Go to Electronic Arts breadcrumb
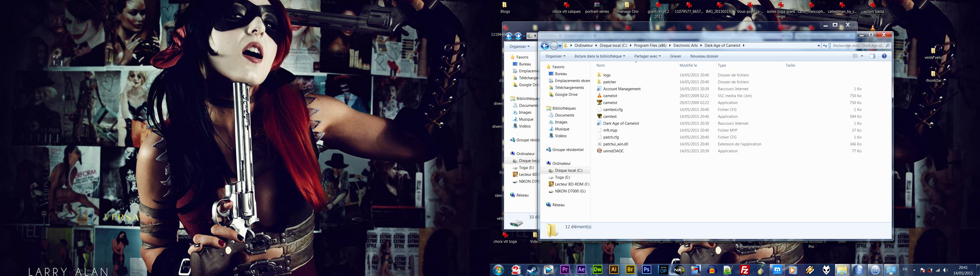980x276 pixels. click(x=685, y=45)
